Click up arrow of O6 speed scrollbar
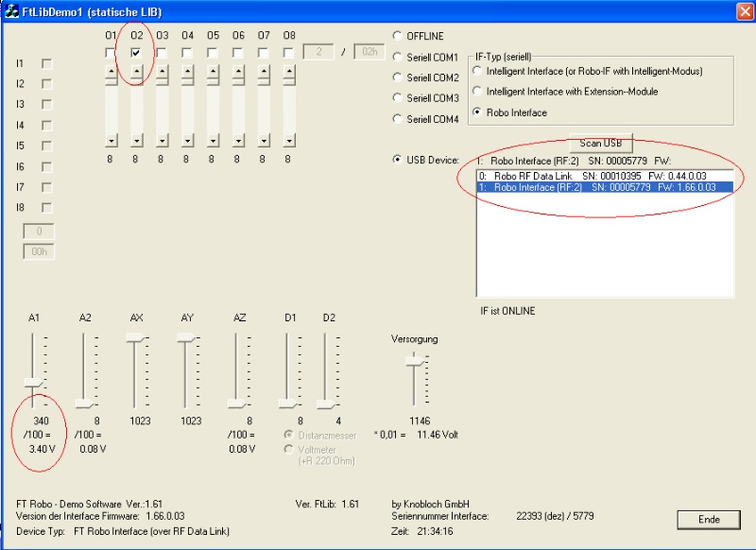Viewport: 756px width, 550px height. pyautogui.click(x=239, y=72)
